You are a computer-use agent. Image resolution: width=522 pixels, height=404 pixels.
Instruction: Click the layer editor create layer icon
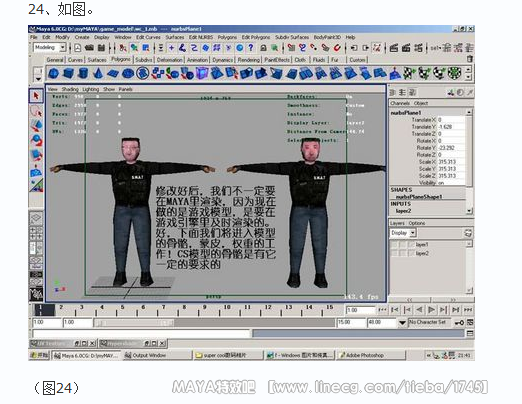point(468,233)
